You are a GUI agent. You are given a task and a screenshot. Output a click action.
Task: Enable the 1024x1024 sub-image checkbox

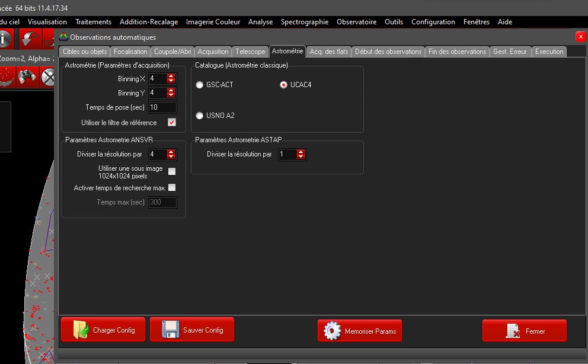pyautogui.click(x=172, y=172)
